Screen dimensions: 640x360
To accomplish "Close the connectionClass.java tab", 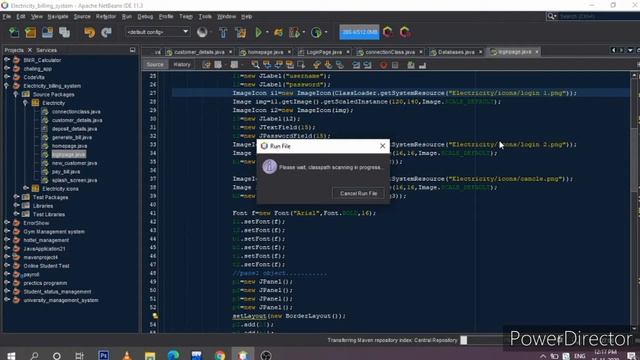I will click(421, 52).
